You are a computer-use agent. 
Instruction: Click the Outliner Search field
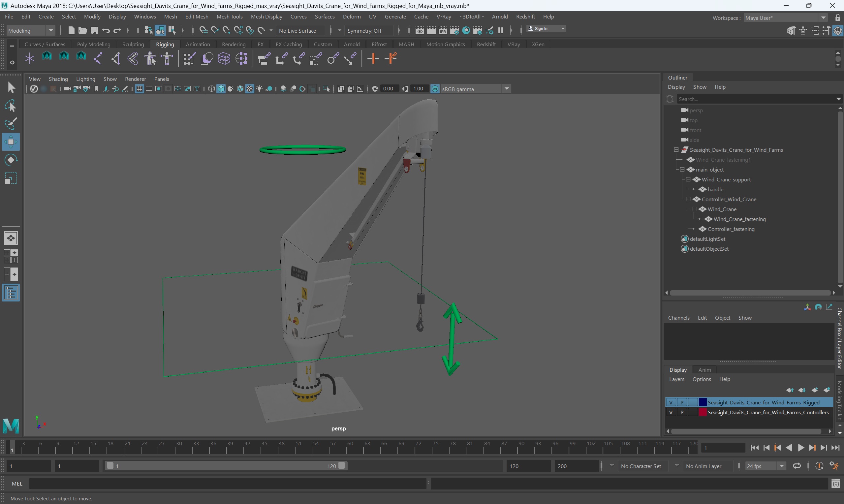point(756,99)
